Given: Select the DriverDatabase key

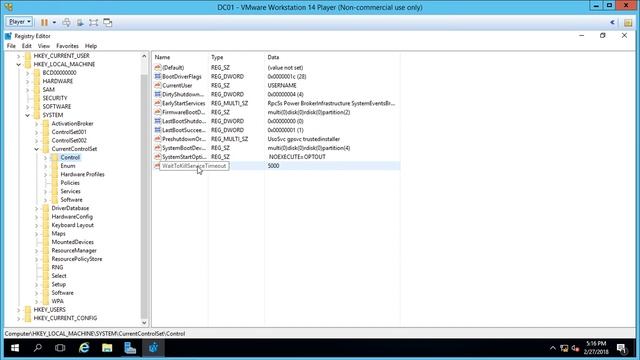Looking at the screenshot, I should tap(70, 208).
